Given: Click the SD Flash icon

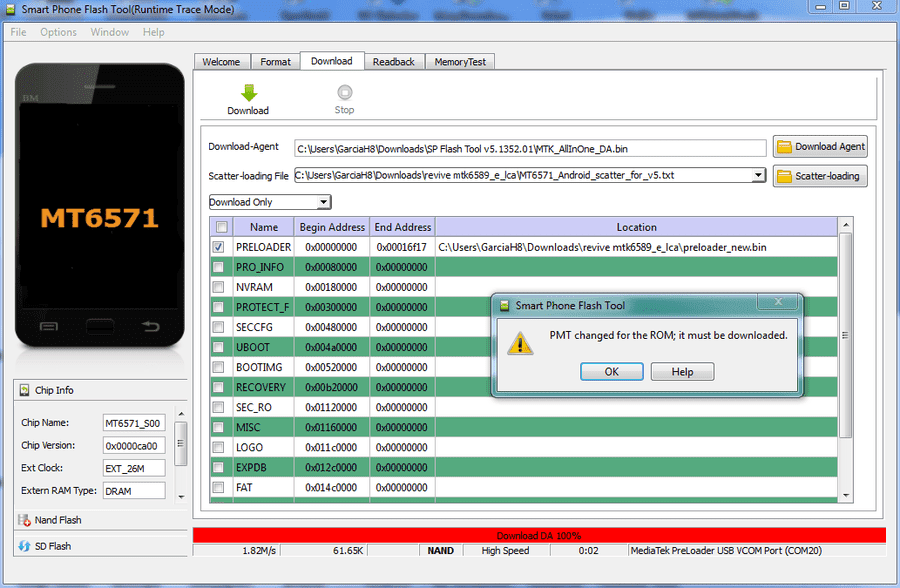Looking at the screenshot, I should pos(24,546).
